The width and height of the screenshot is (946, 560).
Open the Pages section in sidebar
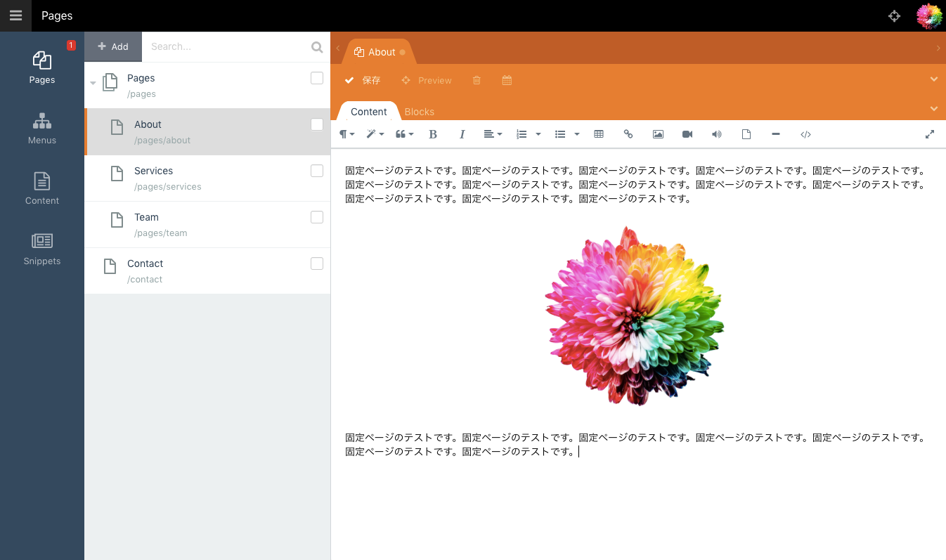pyautogui.click(x=42, y=68)
